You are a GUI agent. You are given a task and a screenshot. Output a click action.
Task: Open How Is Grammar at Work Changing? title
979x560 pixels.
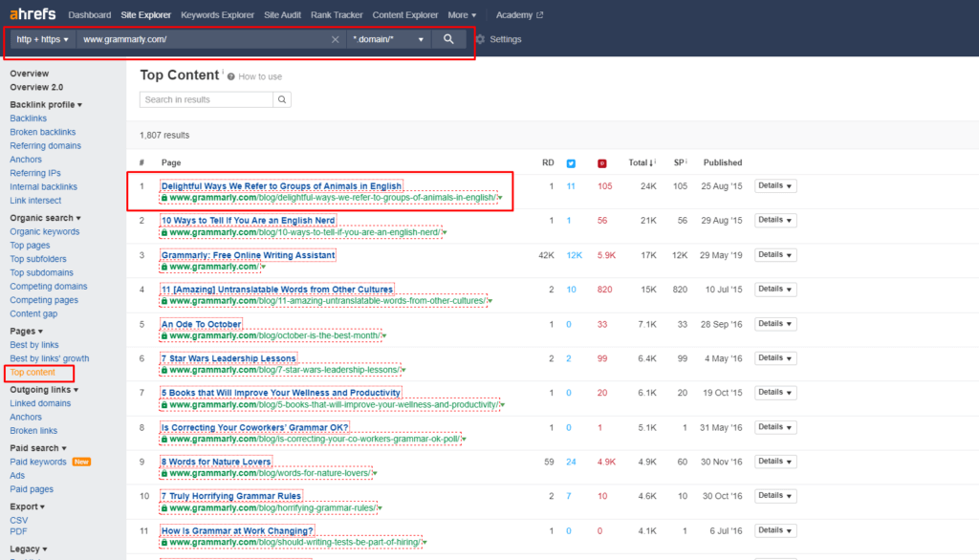click(237, 531)
